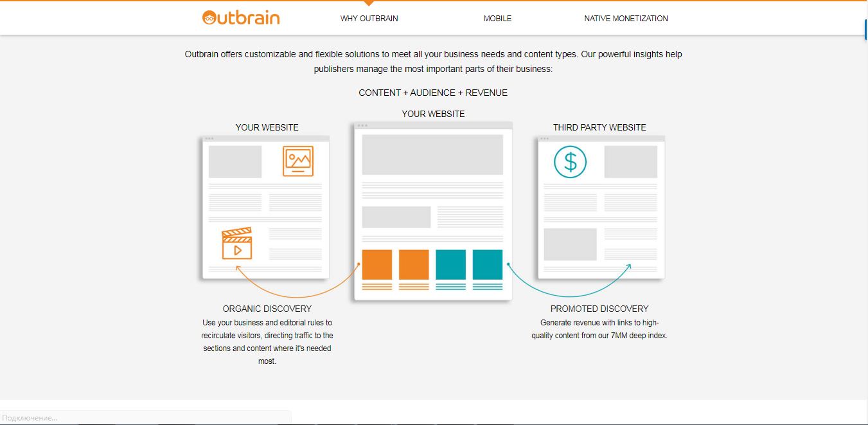This screenshot has height=425, width=868.
Task: Select the clapperboard video icon
Action: coord(237,242)
